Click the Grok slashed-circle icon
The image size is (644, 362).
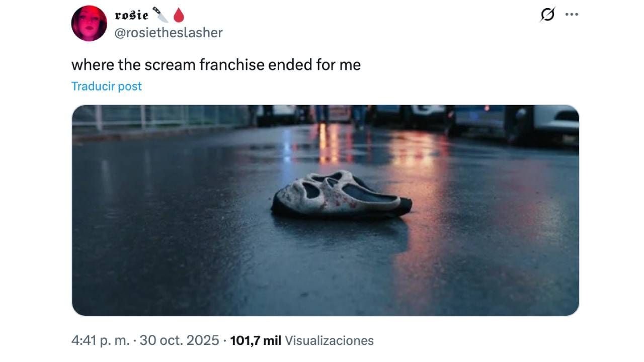coord(547,15)
